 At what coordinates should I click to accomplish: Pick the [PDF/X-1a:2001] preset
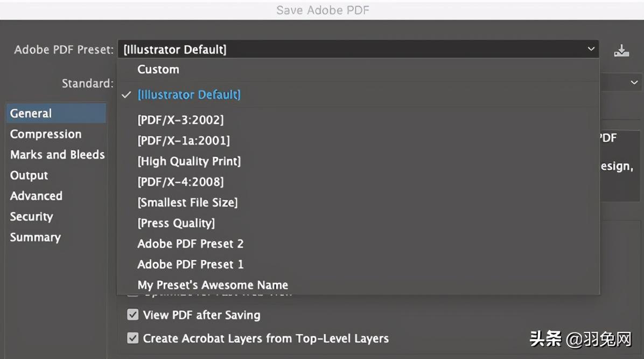[184, 141]
